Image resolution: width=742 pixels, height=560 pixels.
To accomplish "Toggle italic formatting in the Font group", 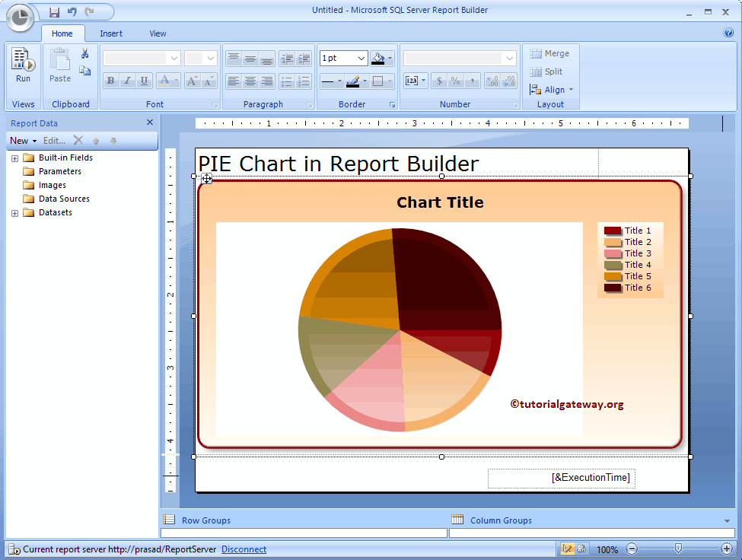I will (x=127, y=80).
